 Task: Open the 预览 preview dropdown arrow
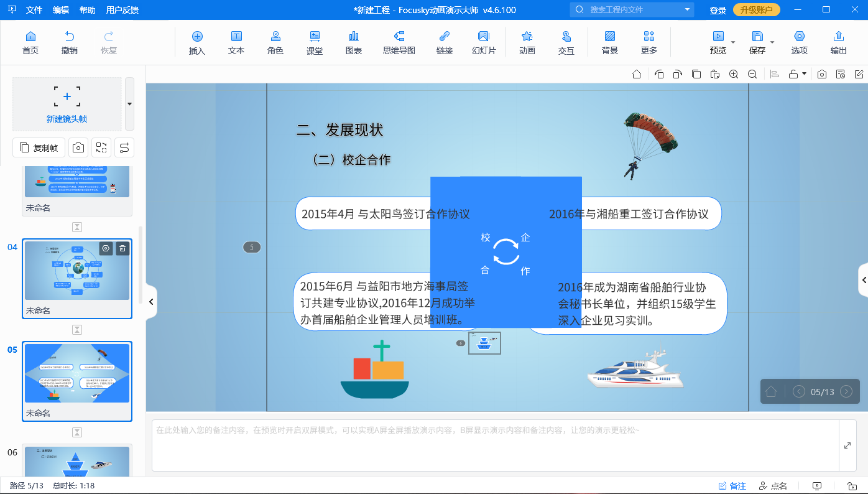click(733, 42)
